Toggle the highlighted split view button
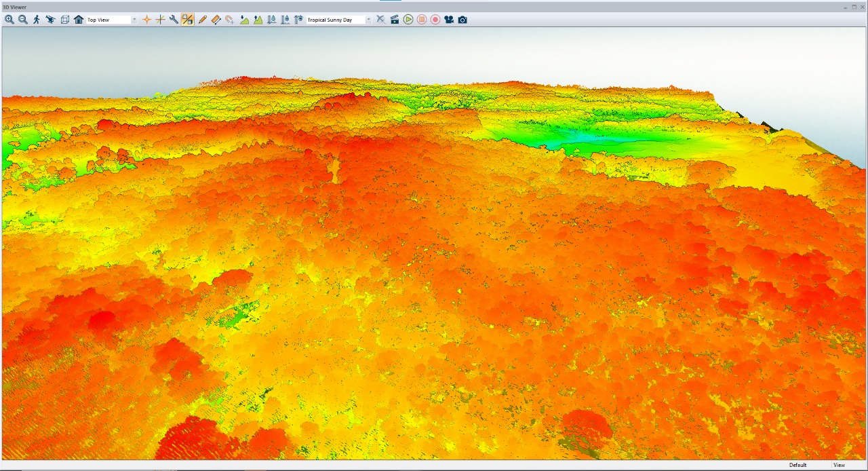 (x=188, y=20)
